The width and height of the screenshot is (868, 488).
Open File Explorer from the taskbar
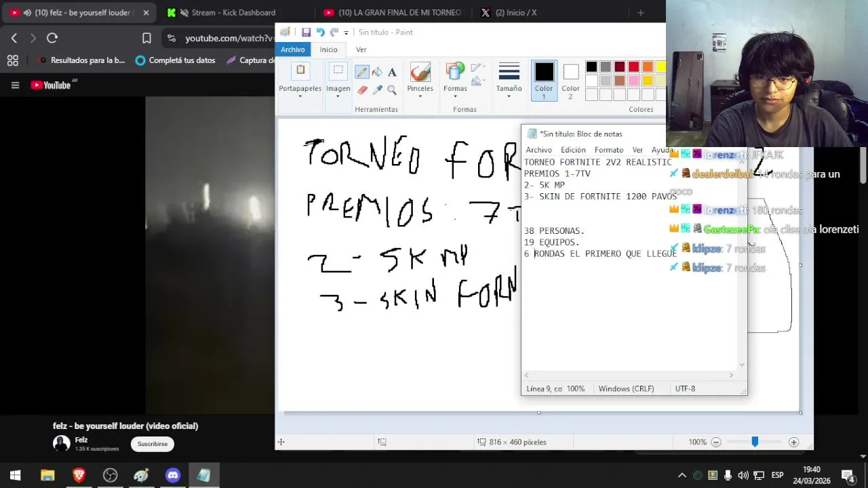tap(47, 475)
